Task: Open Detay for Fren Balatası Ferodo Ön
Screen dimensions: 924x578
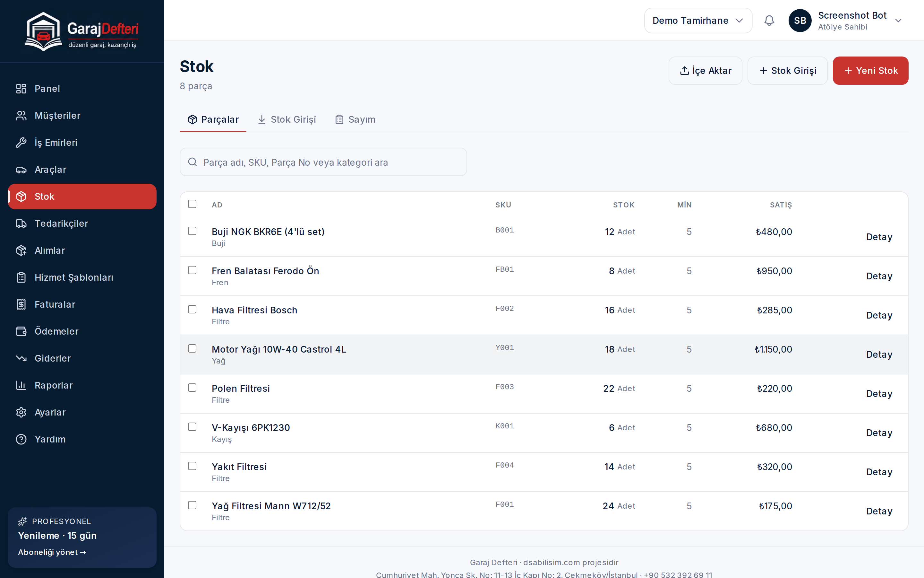Action: pos(879,276)
